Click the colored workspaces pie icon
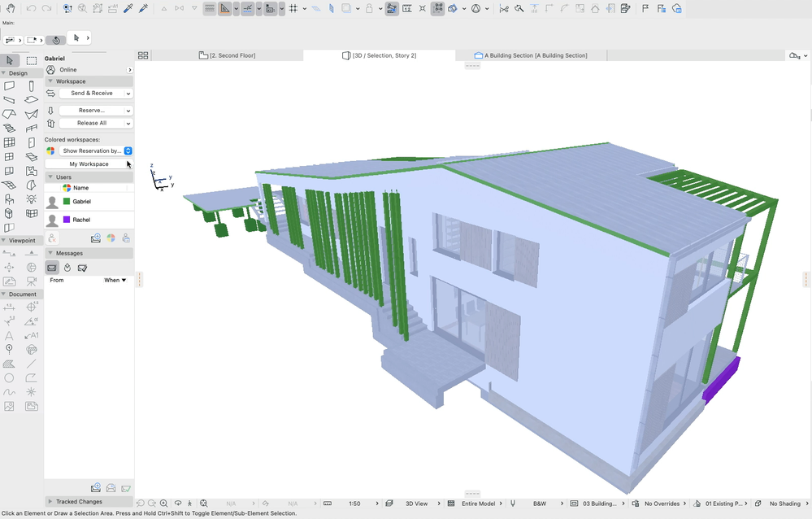The image size is (812, 519). (50, 150)
